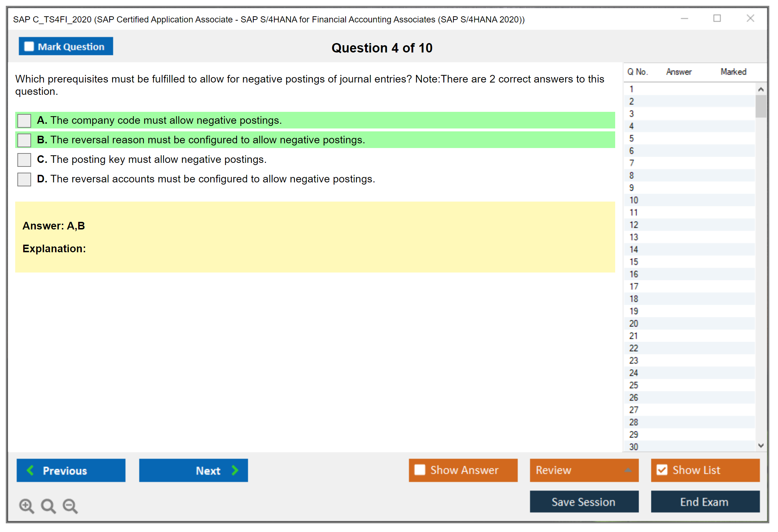Click the zoom in magnifier icon
778x532 pixels.
coord(26,506)
